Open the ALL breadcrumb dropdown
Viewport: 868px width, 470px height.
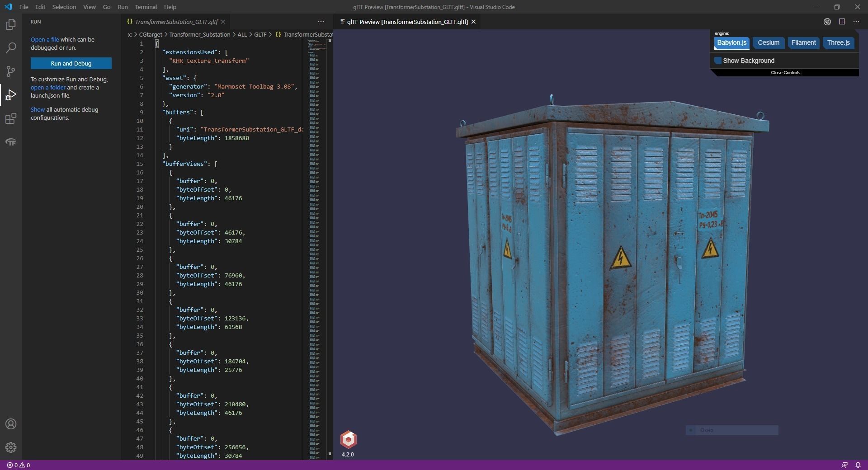tap(242, 34)
